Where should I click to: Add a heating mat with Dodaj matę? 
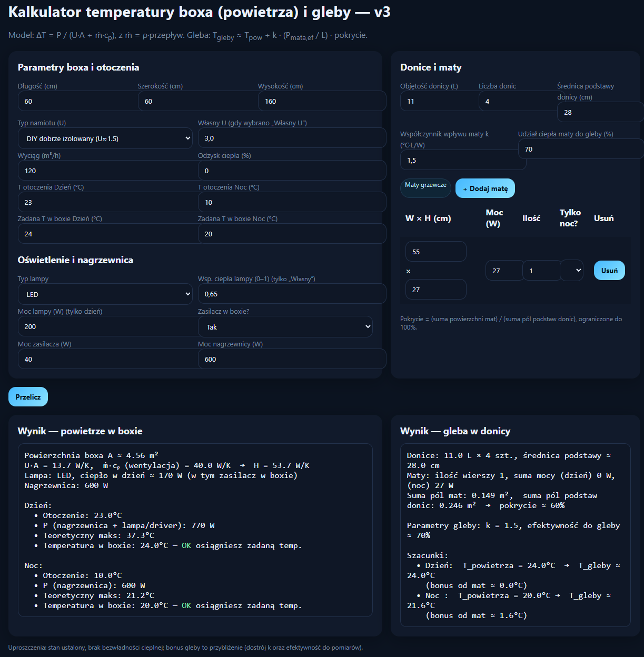485,188
